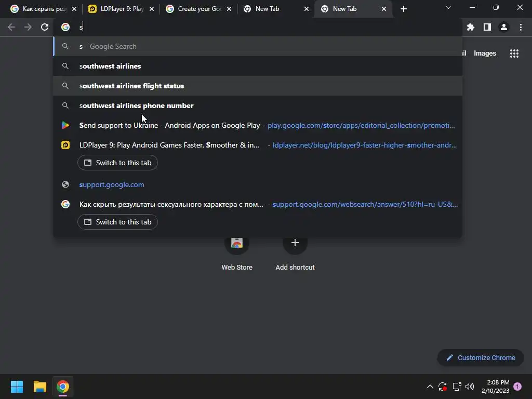This screenshot has height=399, width=532.
Task: Click Switch to this tab under LDPlayer
Action: [117, 163]
